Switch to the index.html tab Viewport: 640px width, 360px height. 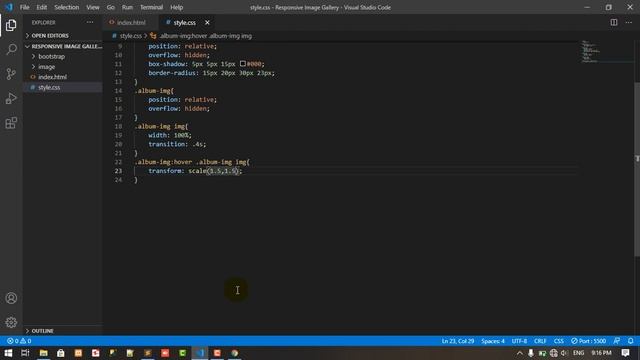[x=131, y=22]
